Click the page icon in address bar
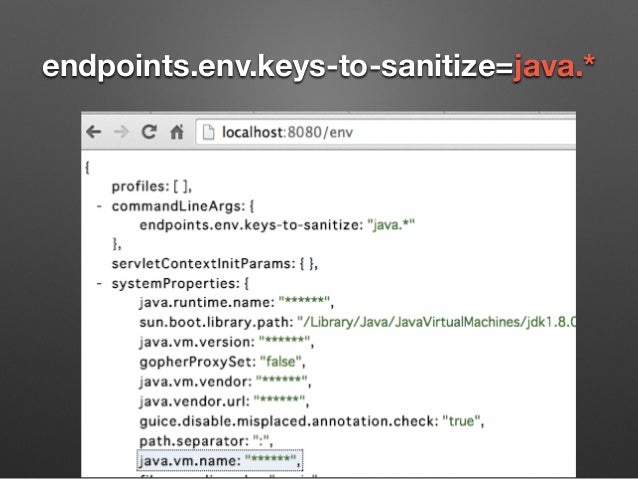638x479 pixels. (x=208, y=132)
